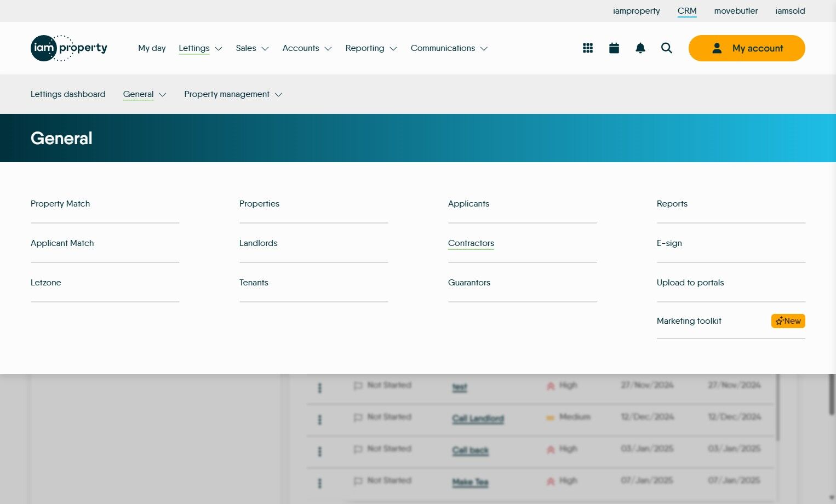Open the Reporting menu label

tap(365, 48)
